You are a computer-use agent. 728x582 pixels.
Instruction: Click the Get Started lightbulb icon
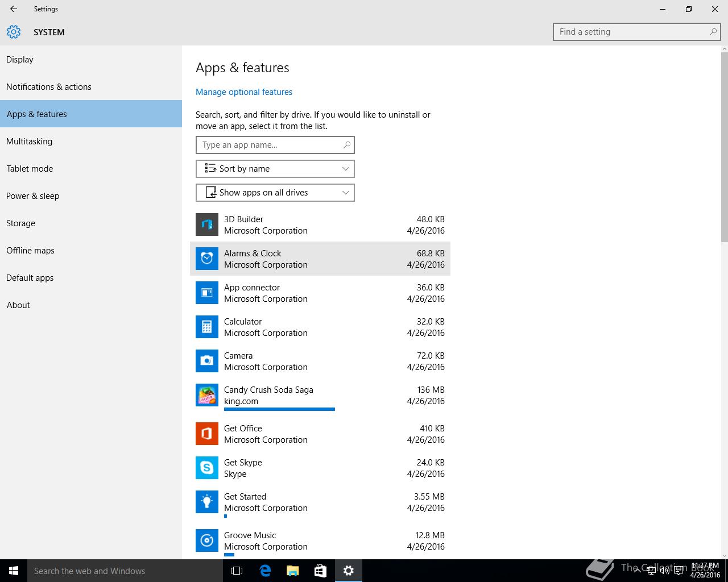(207, 502)
